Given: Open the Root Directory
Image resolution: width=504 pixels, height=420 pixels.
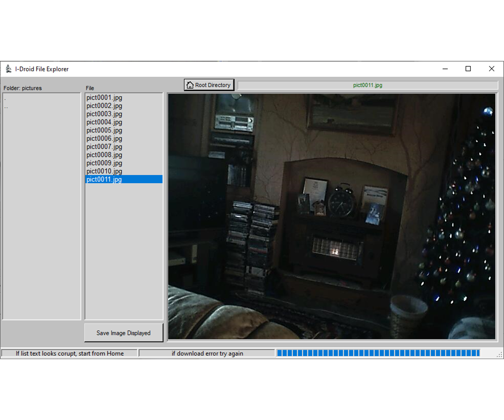Looking at the screenshot, I should [x=209, y=84].
